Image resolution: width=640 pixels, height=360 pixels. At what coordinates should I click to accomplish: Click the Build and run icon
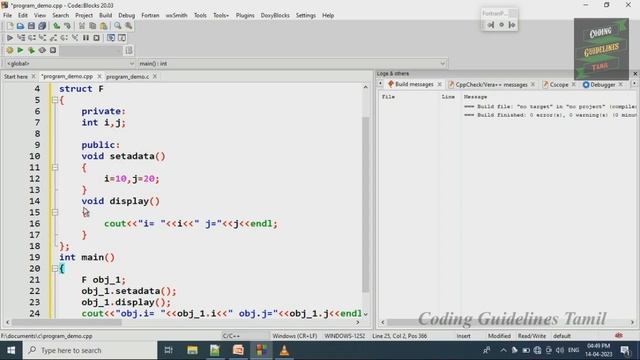(31, 50)
